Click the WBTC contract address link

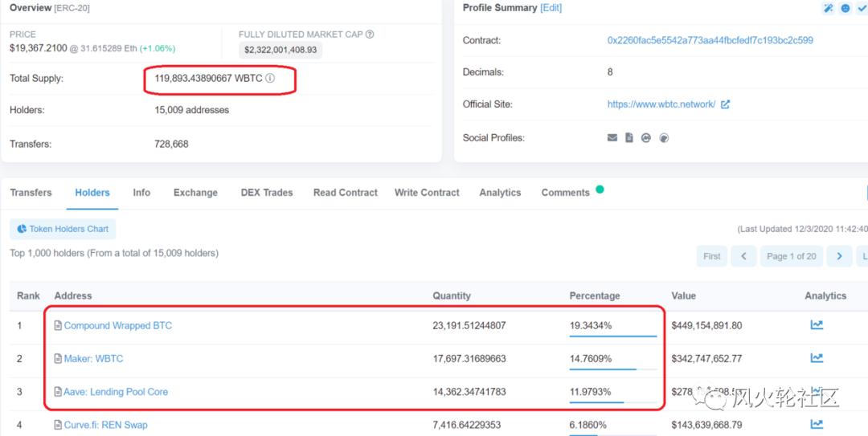[x=710, y=40]
